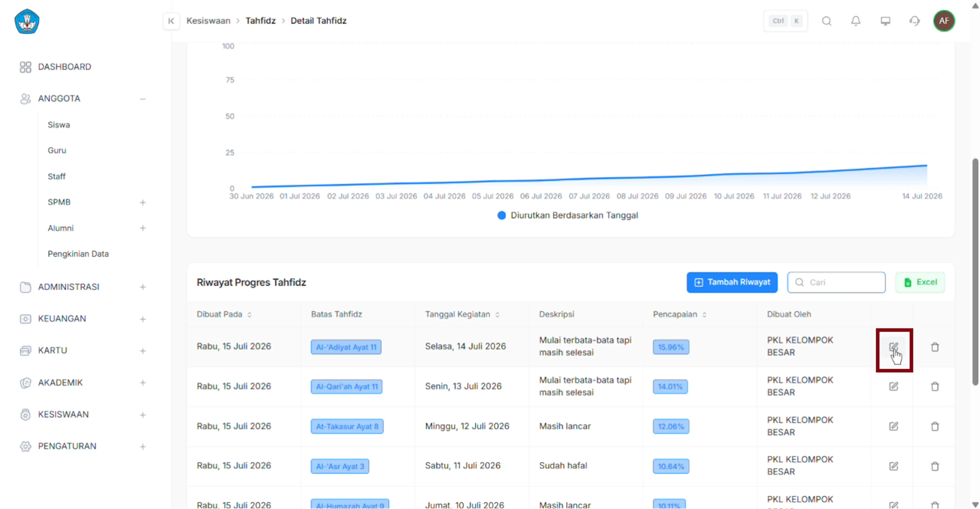Click the monitor display icon in header
Image resolution: width=980 pixels, height=509 pixels.
(885, 21)
